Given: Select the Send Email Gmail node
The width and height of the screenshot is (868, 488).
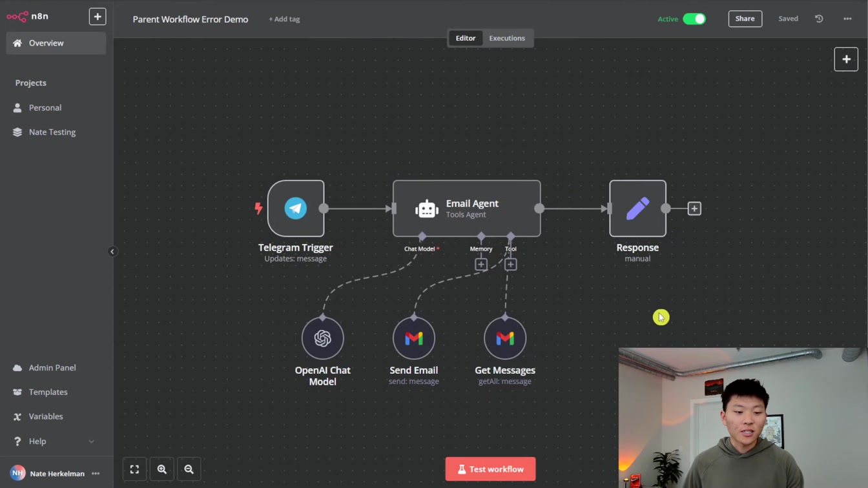Looking at the screenshot, I should (x=414, y=338).
